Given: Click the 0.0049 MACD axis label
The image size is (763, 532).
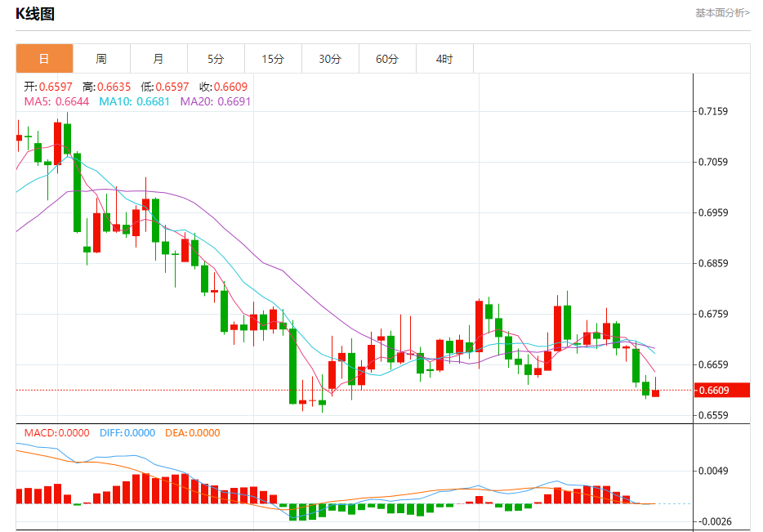Looking at the screenshot, I should coord(713,471).
